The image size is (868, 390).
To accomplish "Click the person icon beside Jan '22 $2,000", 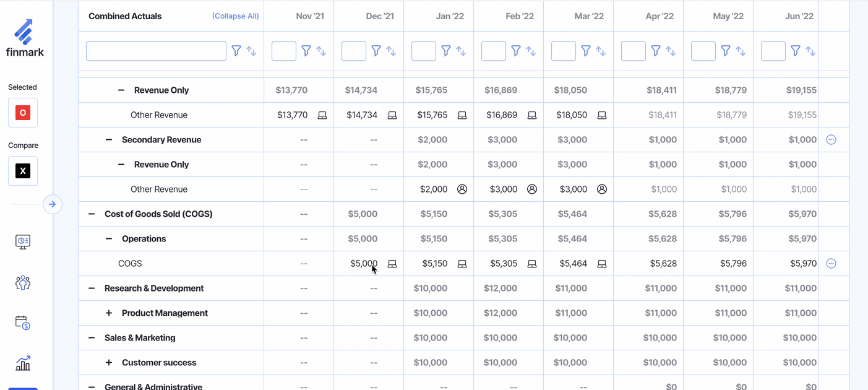I will (x=462, y=189).
